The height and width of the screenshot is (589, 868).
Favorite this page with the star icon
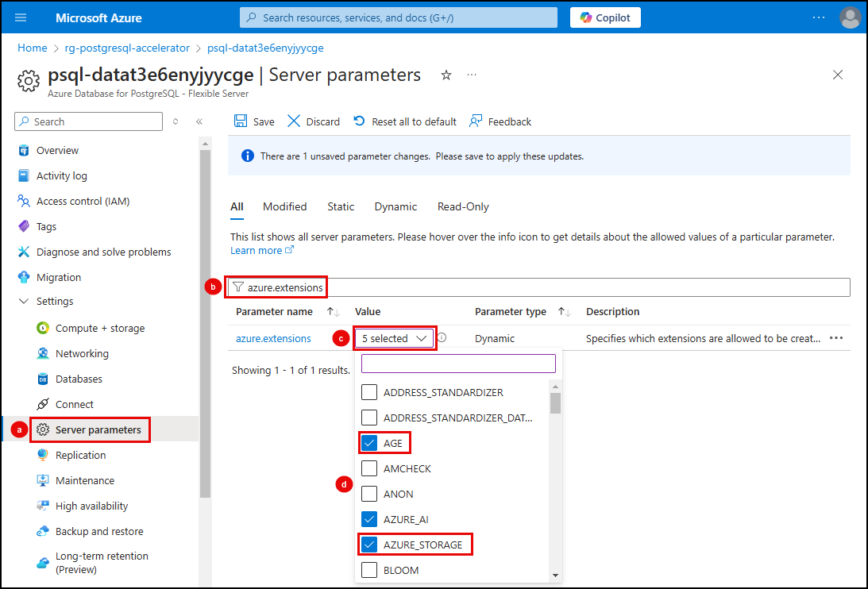tap(446, 75)
